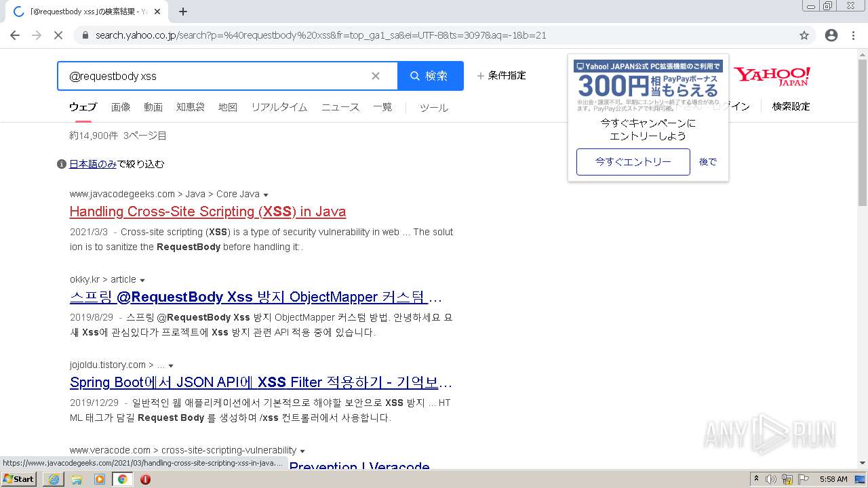
Task: Open the red security taskbar icon
Action: pyautogui.click(x=145, y=479)
